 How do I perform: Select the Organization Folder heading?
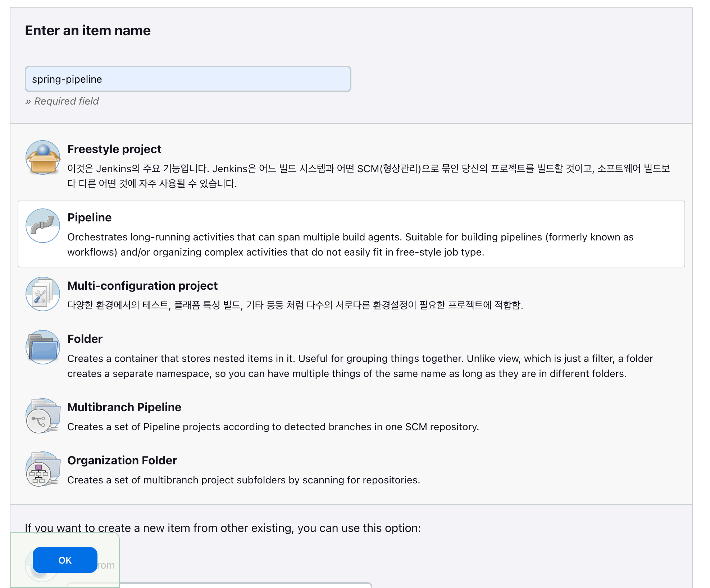(x=122, y=460)
